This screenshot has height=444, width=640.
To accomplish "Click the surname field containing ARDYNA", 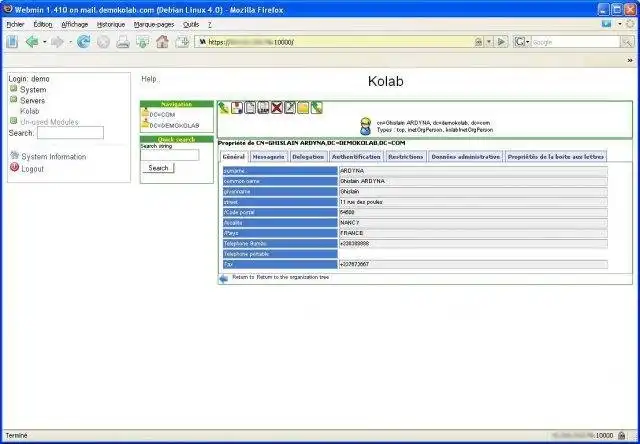I will (473, 171).
